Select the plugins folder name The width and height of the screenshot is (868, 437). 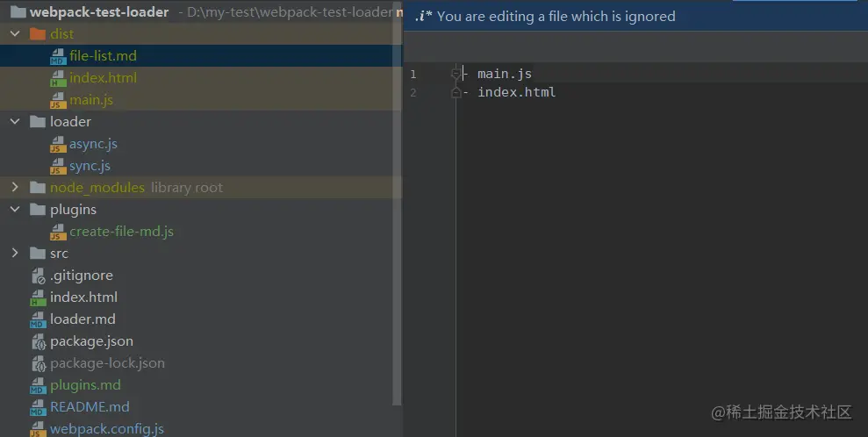click(x=73, y=210)
